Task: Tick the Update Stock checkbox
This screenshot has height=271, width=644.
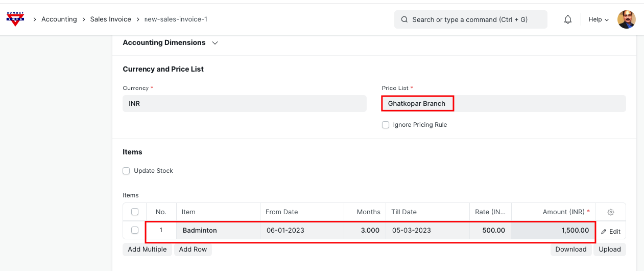Action: (x=126, y=171)
